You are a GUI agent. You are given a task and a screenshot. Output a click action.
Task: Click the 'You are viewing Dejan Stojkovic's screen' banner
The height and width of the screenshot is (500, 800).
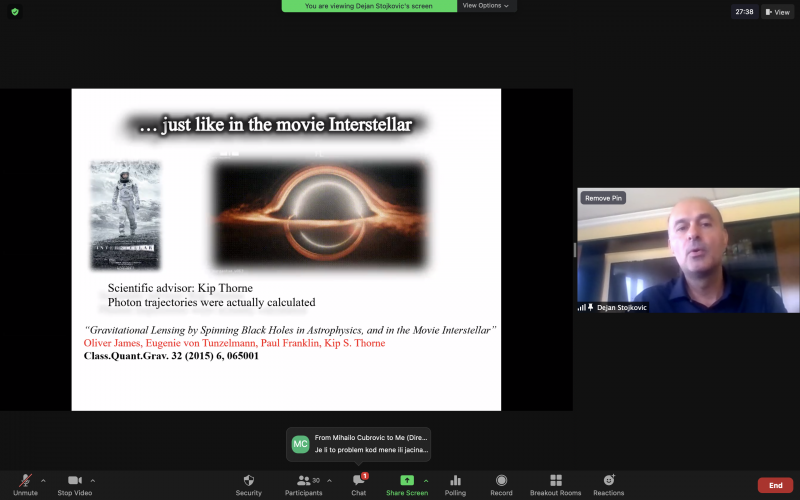369,6
